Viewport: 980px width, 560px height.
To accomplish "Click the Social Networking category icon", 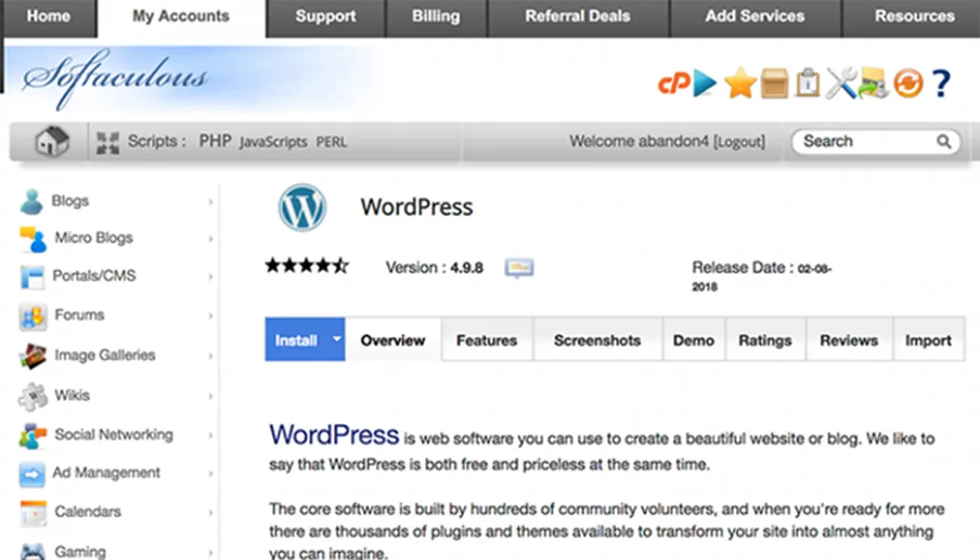I will point(33,436).
